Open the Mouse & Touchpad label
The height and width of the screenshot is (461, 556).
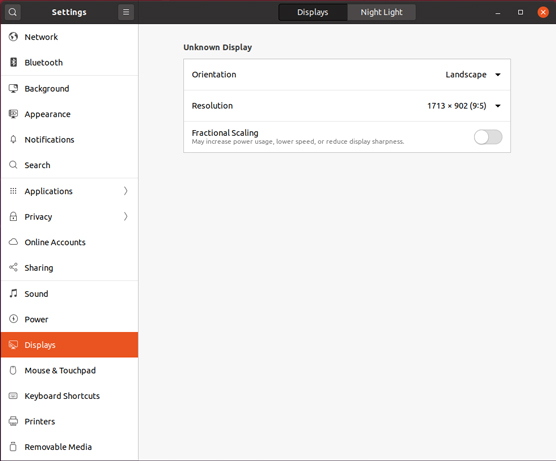[60, 370]
